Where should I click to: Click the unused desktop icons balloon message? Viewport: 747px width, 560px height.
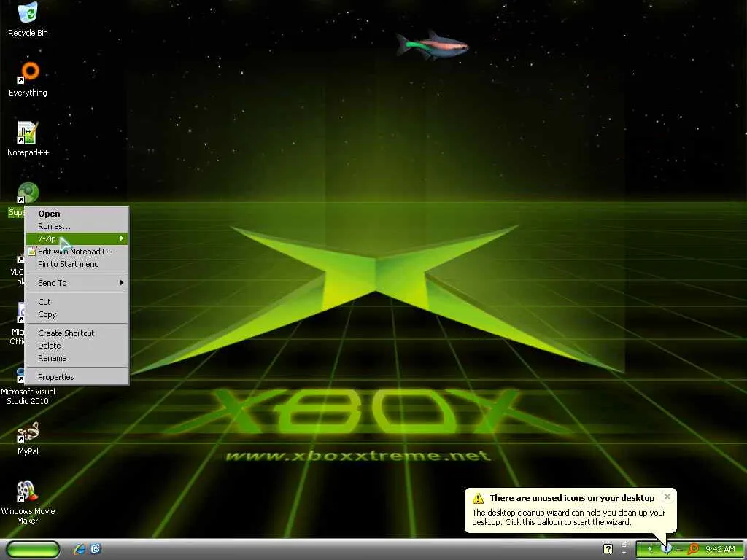[570, 510]
